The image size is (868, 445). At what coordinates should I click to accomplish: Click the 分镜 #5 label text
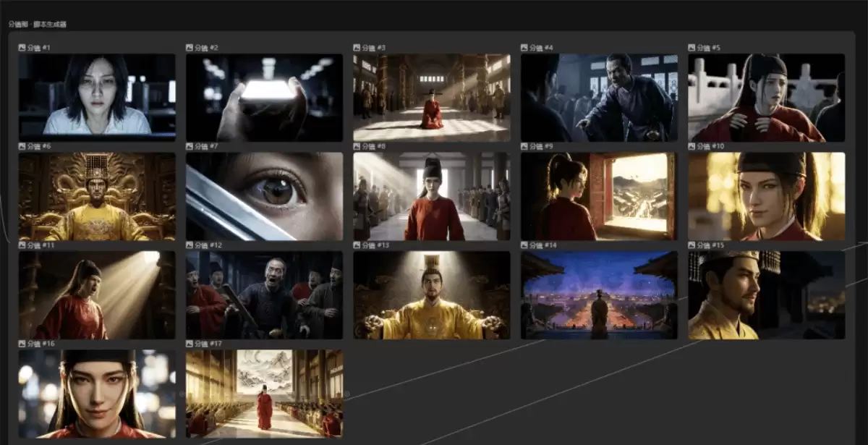click(x=708, y=48)
